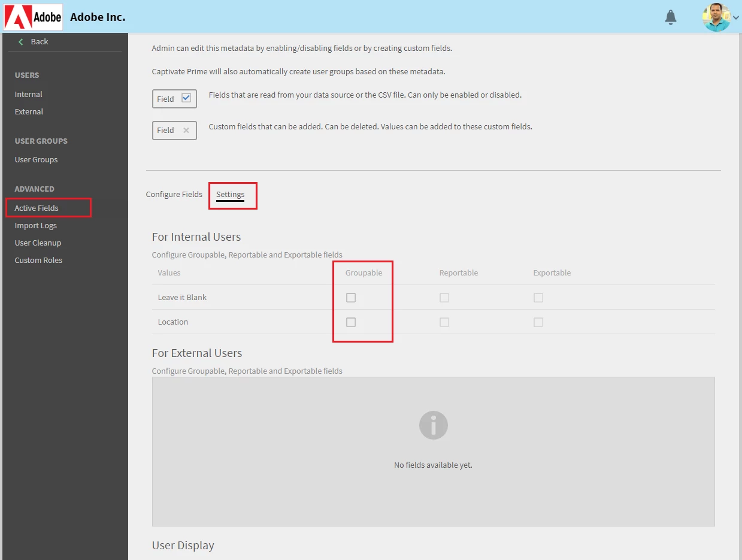The width and height of the screenshot is (742, 560).
Task: Click the 'For External Users' heading
Action: 197,353
